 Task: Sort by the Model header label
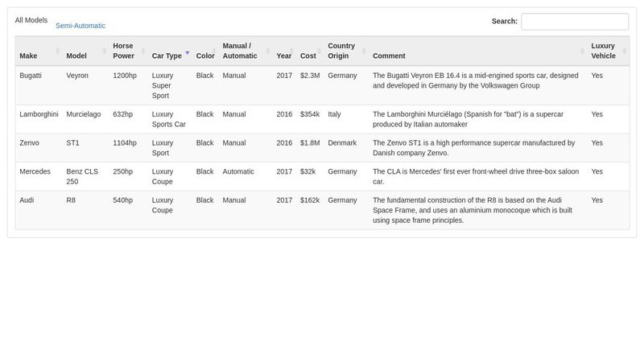[x=76, y=56]
